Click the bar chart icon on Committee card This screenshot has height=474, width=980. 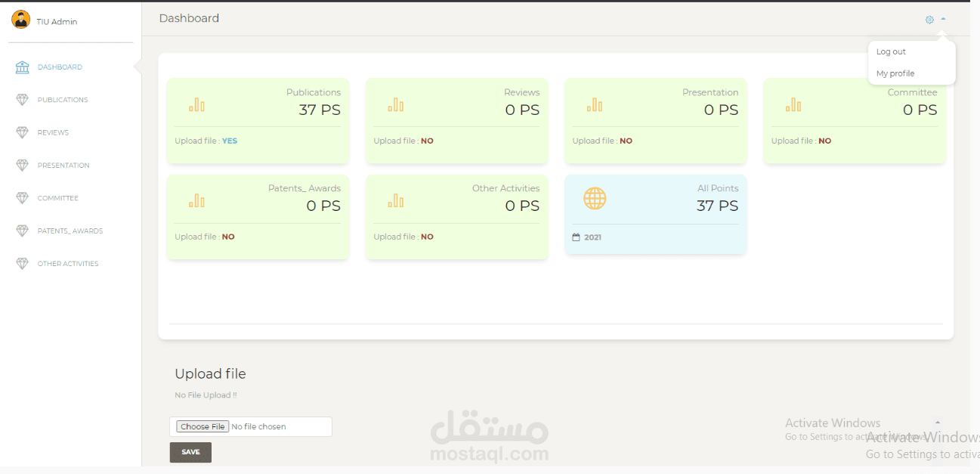(x=793, y=105)
